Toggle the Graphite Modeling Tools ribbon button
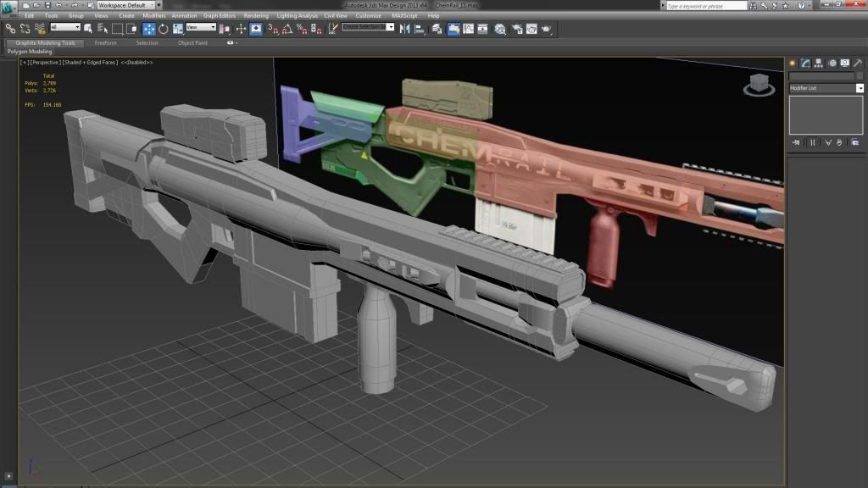 tap(453, 29)
